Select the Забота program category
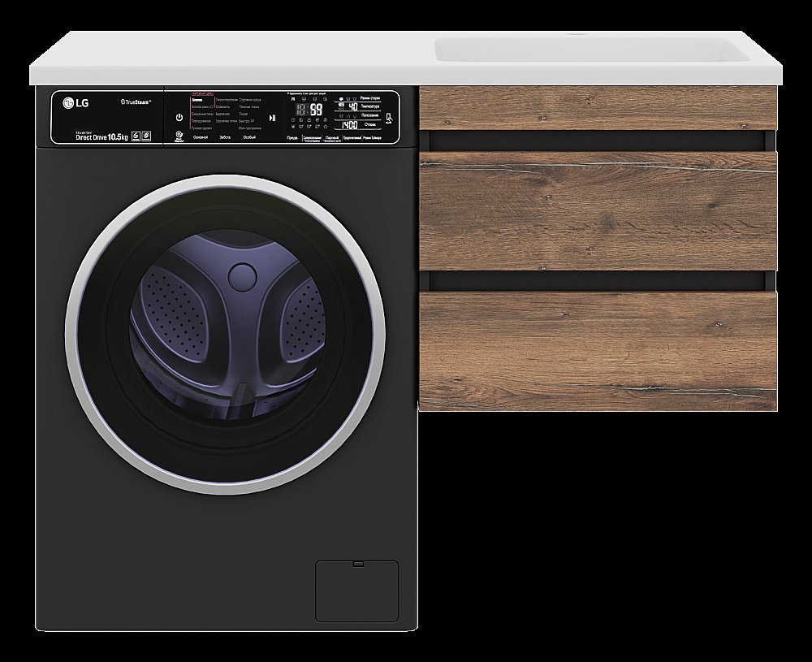 tap(225, 138)
